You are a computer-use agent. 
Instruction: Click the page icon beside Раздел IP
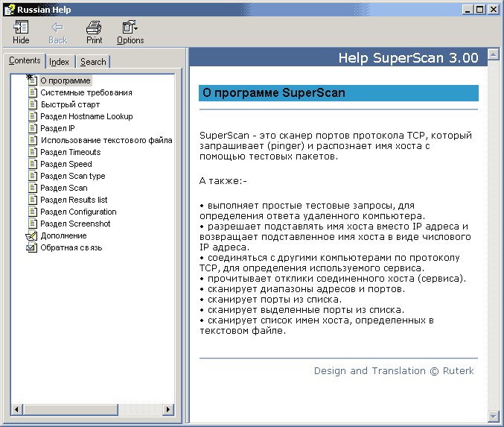[32, 128]
